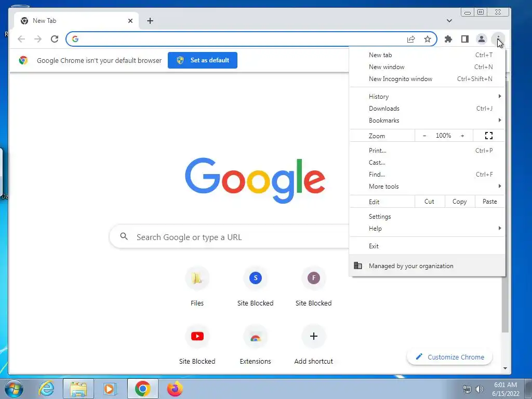
Task: Close the three-dot Chrome menu button
Action: tap(498, 39)
